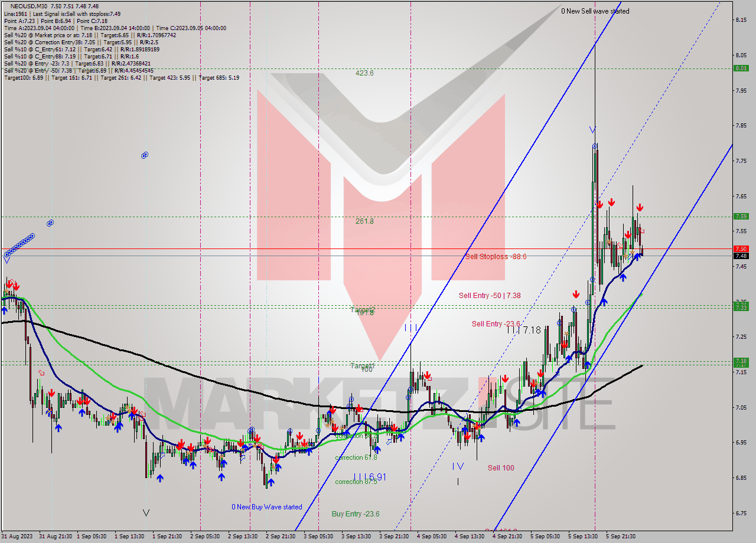The height and width of the screenshot is (543, 756).
Task: Select the '423.6' Fibonacci level label
Action: tap(364, 73)
